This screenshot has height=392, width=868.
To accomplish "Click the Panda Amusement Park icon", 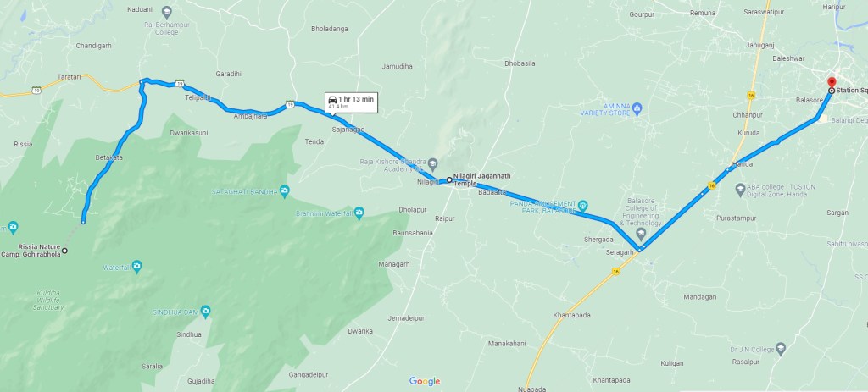I will click(x=583, y=205).
